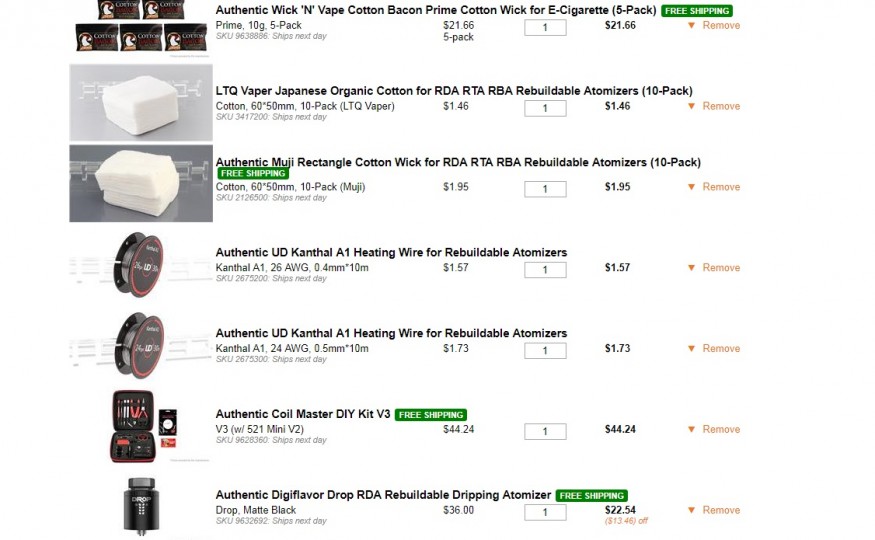Image resolution: width=875 pixels, height=540 pixels.
Task: Click the orange triangle beside the Coil Master Kit Remove
Action: (691, 430)
